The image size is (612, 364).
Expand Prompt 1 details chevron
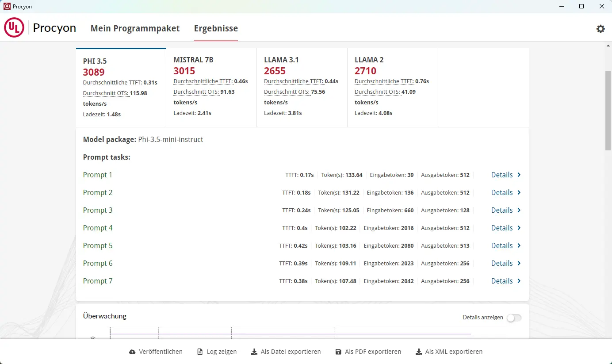point(519,175)
